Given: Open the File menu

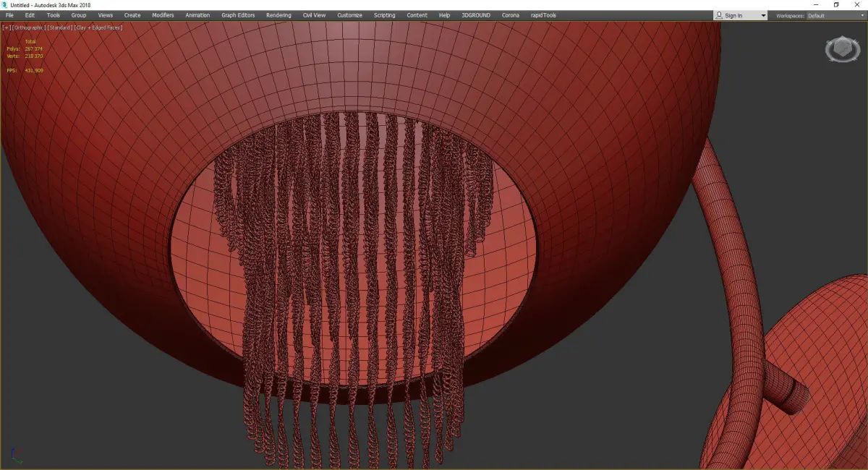Looking at the screenshot, I should coord(9,15).
